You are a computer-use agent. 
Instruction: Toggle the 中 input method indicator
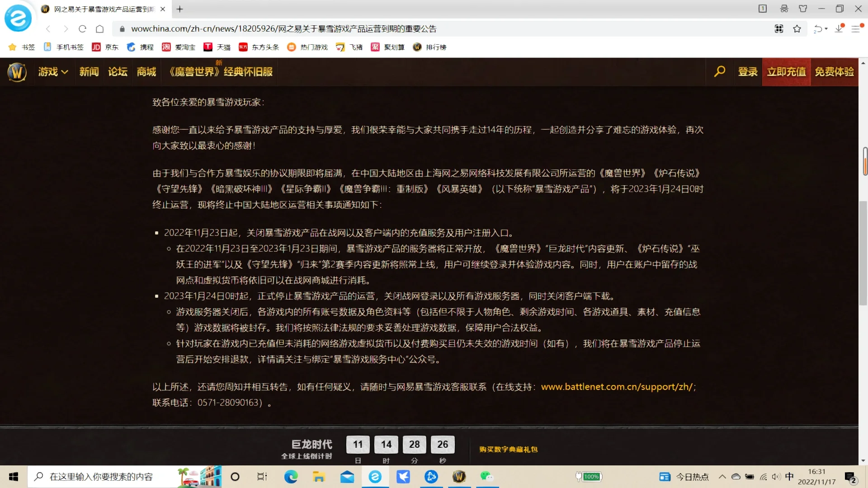[789, 476]
